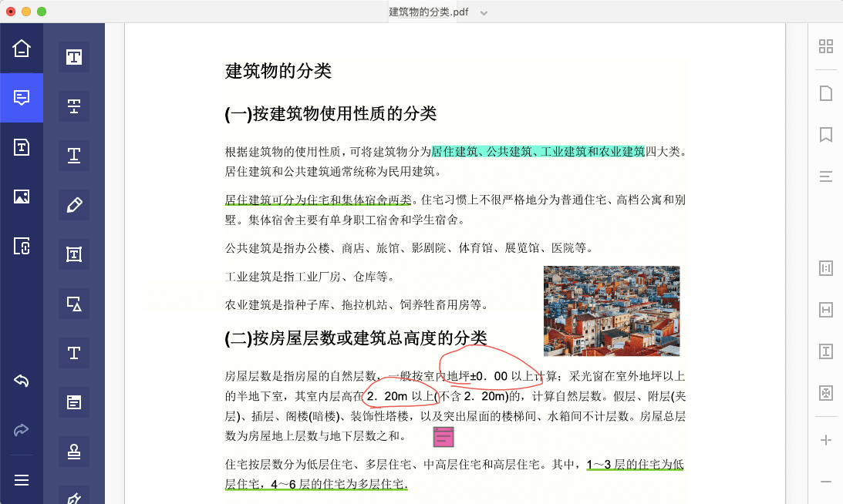
Task: Switch to the Edit Text mode icon
Action: click(22, 147)
